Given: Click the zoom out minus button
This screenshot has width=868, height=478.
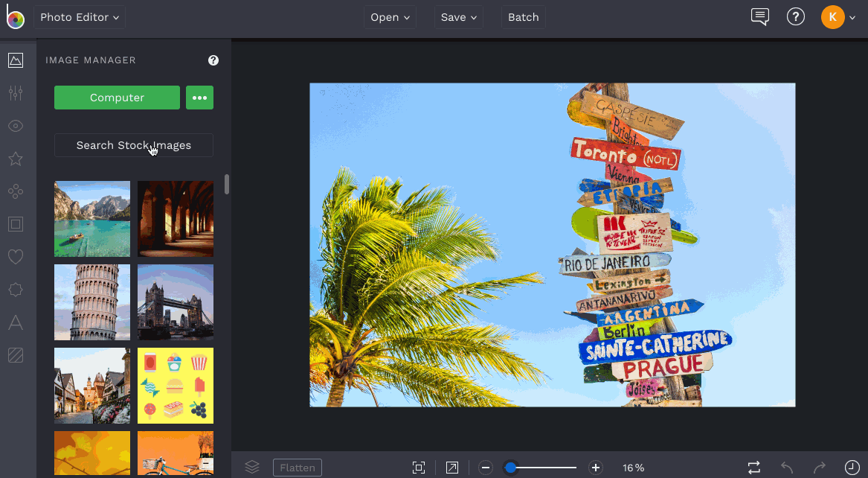Looking at the screenshot, I should click(486, 468).
